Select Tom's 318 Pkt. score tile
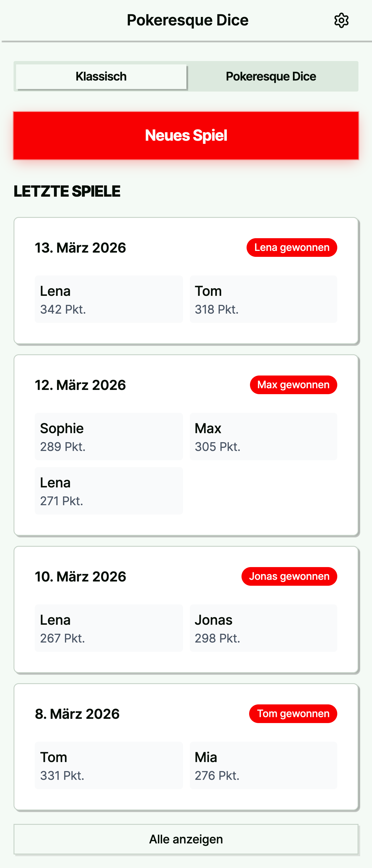This screenshot has height=868, width=372. [263, 299]
